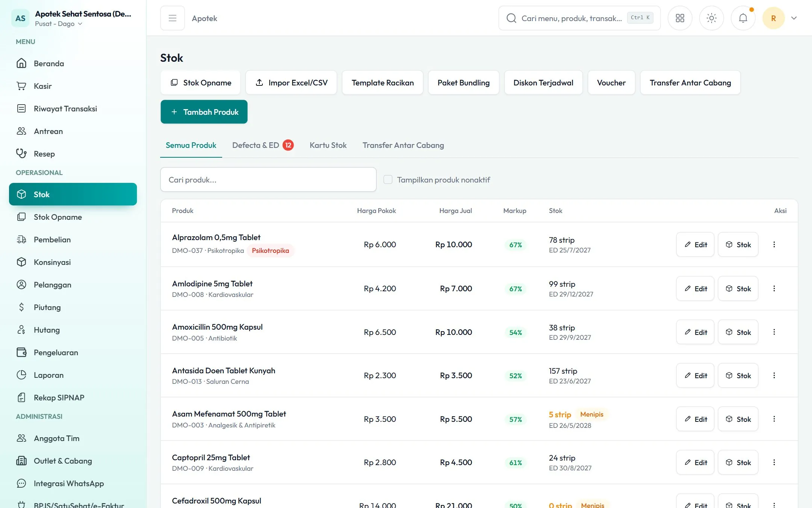Toggle the sidebar with the hamburger button
This screenshot has height=508, width=812.
coord(173,18)
